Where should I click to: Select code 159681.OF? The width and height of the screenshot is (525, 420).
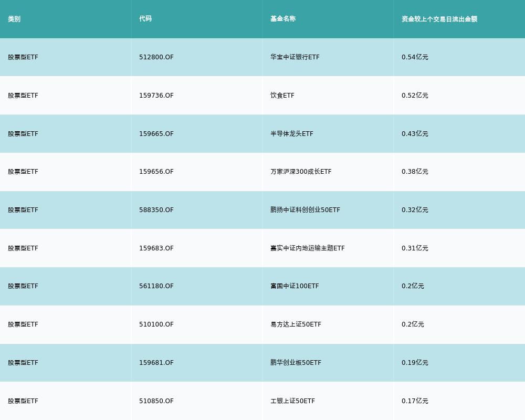point(156,362)
